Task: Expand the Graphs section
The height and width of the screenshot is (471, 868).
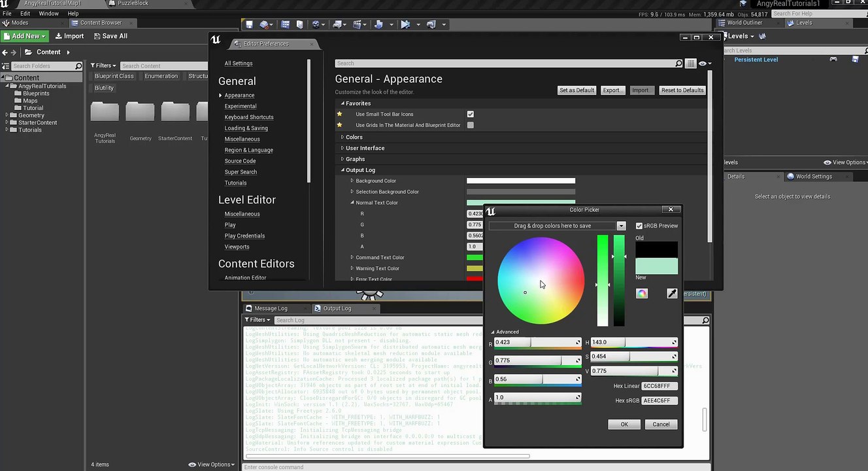Action: pyautogui.click(x=342, y=160)
